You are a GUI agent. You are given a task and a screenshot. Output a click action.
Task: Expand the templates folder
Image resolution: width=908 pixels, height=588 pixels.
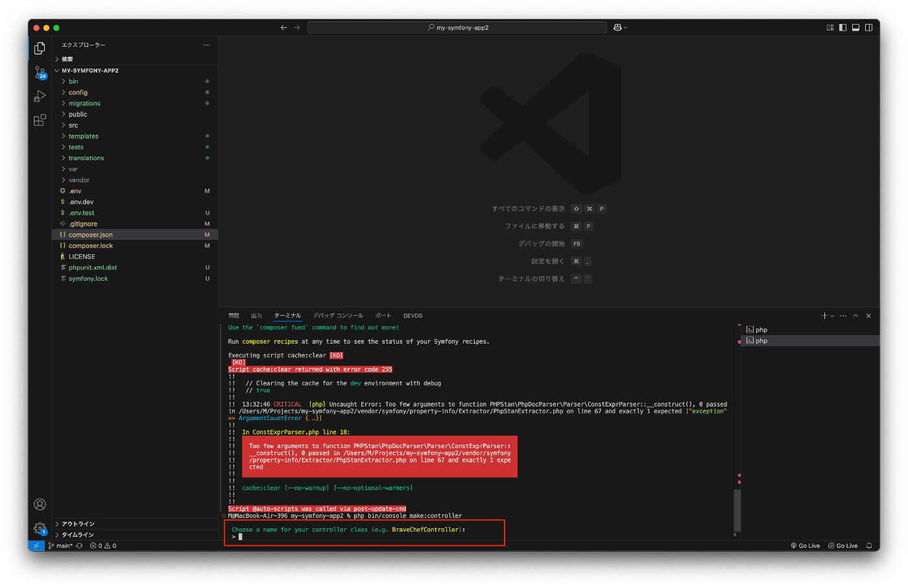click(135, 136)
